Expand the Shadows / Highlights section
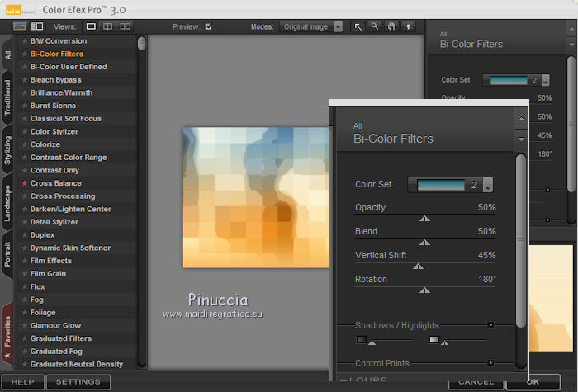 [490, 325]
